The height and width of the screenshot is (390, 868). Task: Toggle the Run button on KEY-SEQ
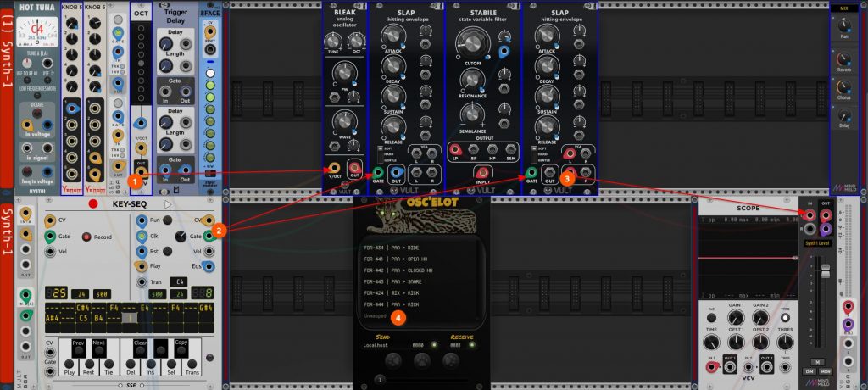(x=167, y=220)
